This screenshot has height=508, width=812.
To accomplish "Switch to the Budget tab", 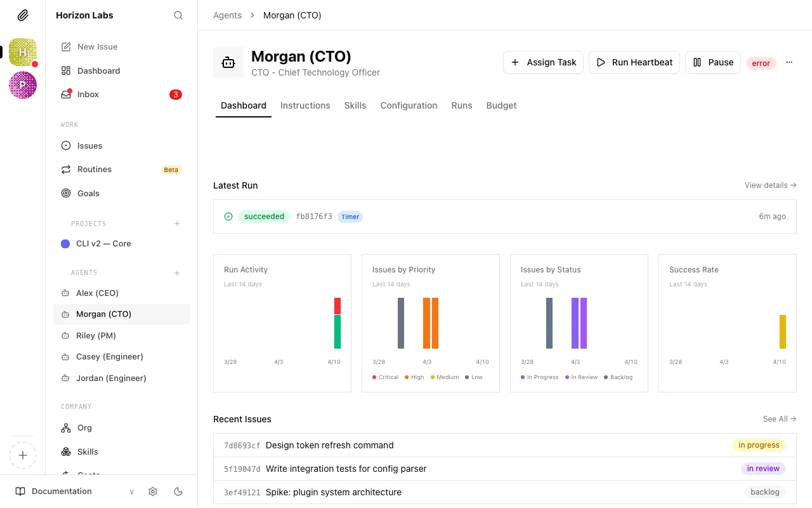I will pyautogui.click(x=501, y=105).
